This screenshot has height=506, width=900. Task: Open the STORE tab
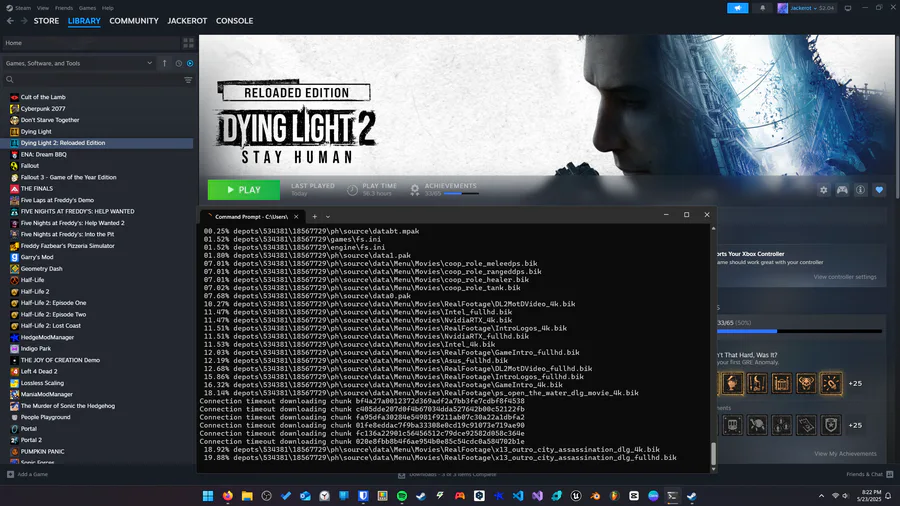pyautogui.click(x=46, y=21)
